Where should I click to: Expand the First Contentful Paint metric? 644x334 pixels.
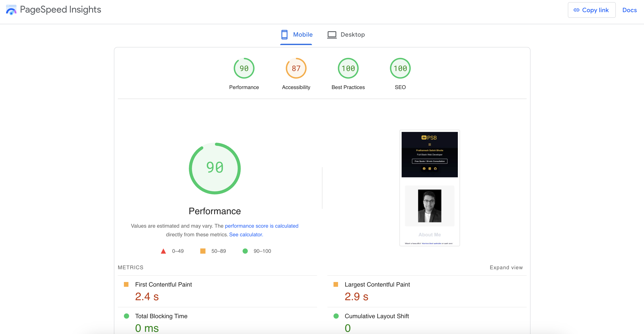[163, 284]
